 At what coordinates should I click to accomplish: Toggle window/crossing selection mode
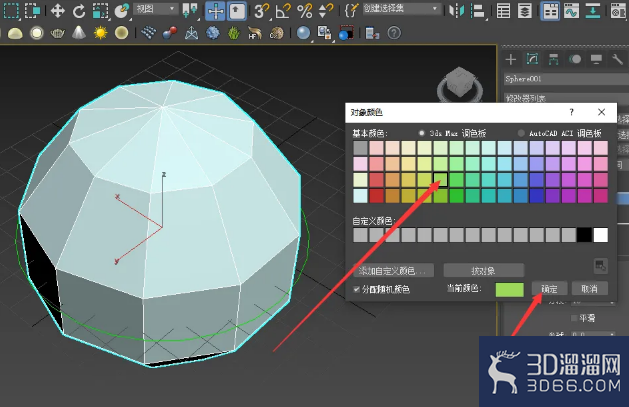32,11
